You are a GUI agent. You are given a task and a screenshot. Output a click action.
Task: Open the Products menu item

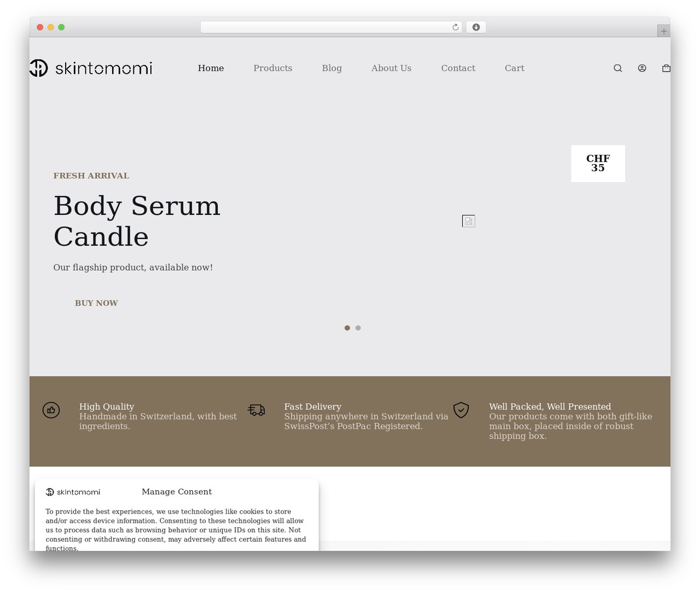click(x=273, y=68)
